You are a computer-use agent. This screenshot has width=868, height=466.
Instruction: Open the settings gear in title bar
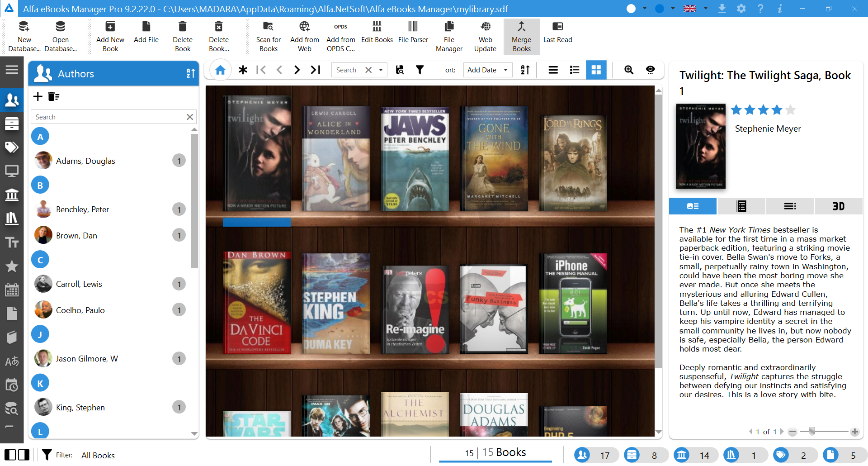(x=741, y=9)
